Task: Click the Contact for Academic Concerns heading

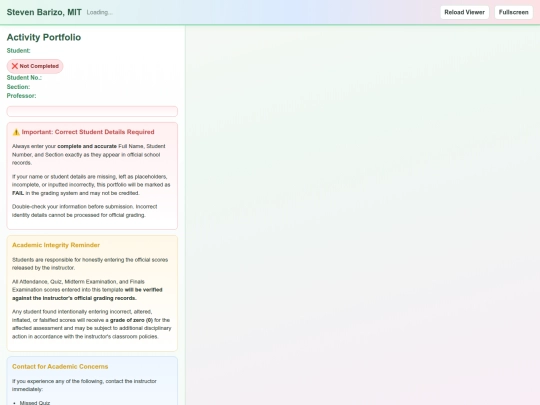Action: point(60,366)
